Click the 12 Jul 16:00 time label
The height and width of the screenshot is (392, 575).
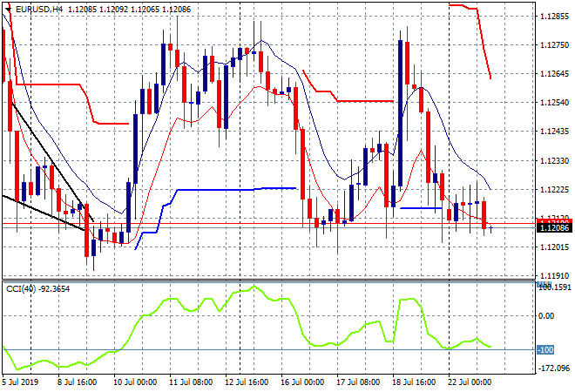click(247, 382)
